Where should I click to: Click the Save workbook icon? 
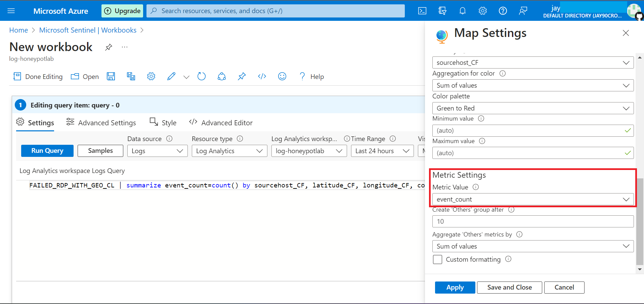111,76
